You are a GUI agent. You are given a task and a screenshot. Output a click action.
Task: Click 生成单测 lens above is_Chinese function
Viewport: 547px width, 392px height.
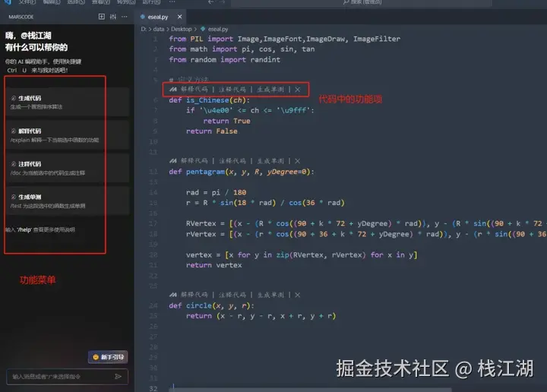tap(270, 90)
